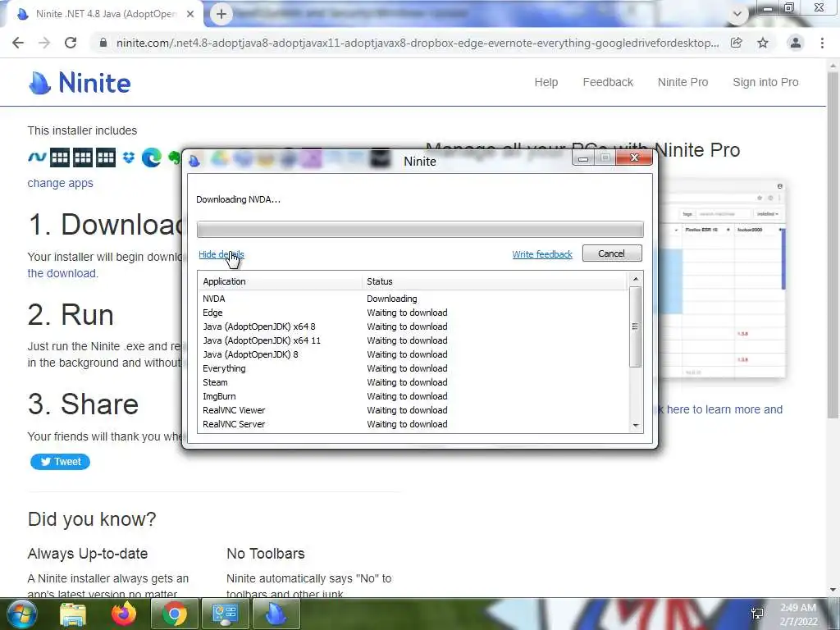This screenshot has height=630, width=840.
Task: Click the Microsoft Edge icon in installer list
Action: [152, 157]
